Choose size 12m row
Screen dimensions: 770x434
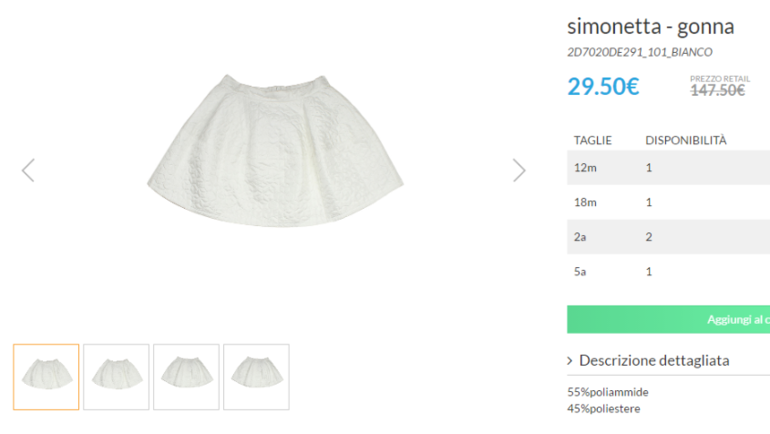tap(667, 167)
